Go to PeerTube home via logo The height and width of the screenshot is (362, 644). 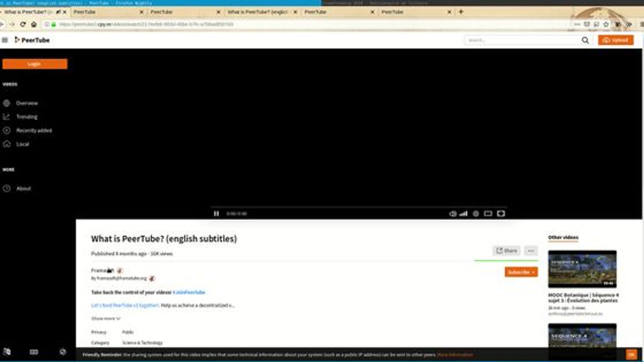click(x=32, y=40)
